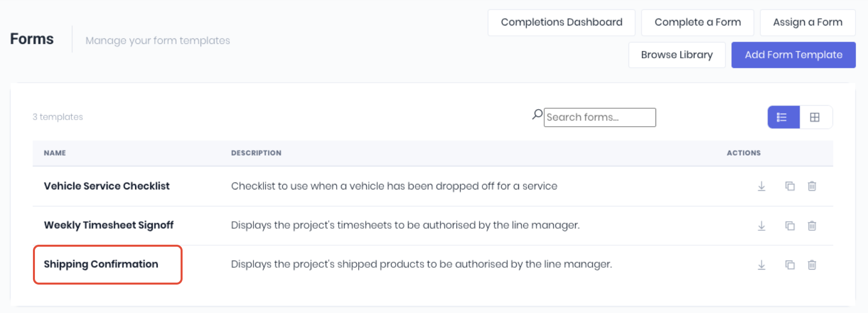
Task: Delete the Vehicle Service Checklist template
Action: point(812,186)
